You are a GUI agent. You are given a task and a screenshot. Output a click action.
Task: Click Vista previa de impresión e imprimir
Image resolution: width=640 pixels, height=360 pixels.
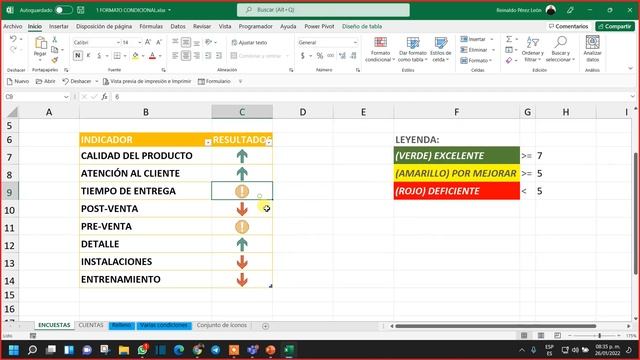point(147,81)
